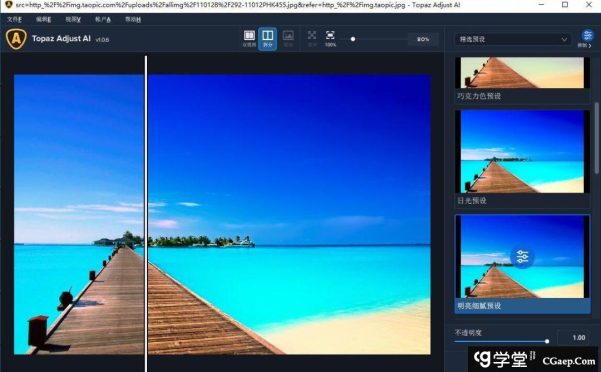Set zoom to 100% icon

point(330,38)
